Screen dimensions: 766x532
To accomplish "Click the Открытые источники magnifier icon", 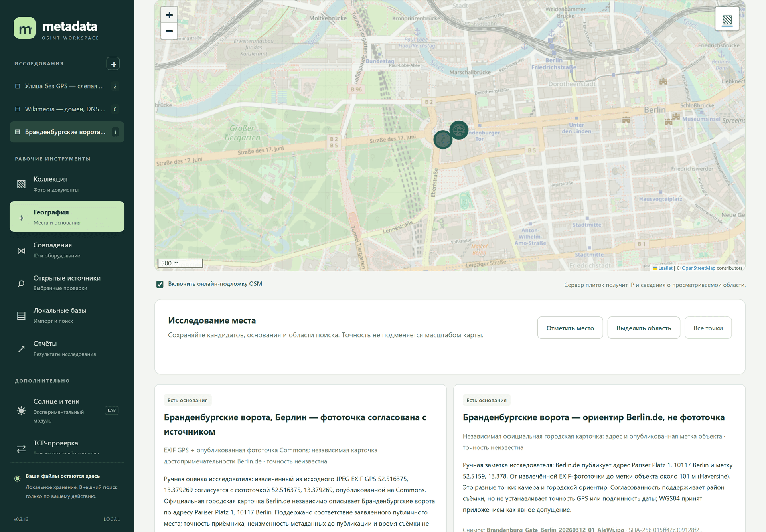I will coord(21,283).
